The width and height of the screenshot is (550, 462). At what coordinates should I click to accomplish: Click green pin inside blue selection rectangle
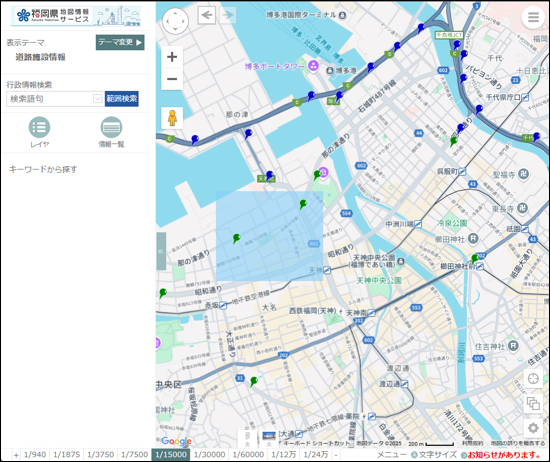click(x=236, y=239)
